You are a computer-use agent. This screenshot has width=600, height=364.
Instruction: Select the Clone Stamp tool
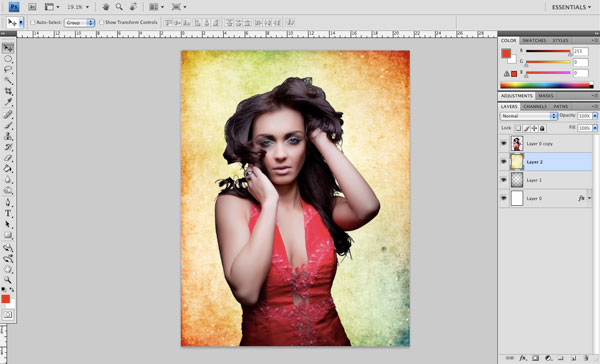(x=8, y=136)
